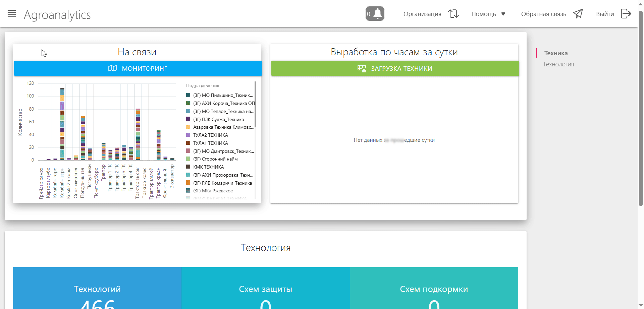Select Техника in the side navigation
Screen dimensions: 644x309
(556, 53)
